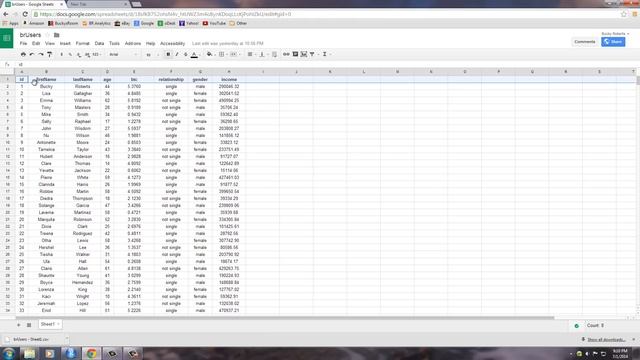Click the brUsers document title
The height and width of the screenshot is (360, 640).
click(30, 35)
